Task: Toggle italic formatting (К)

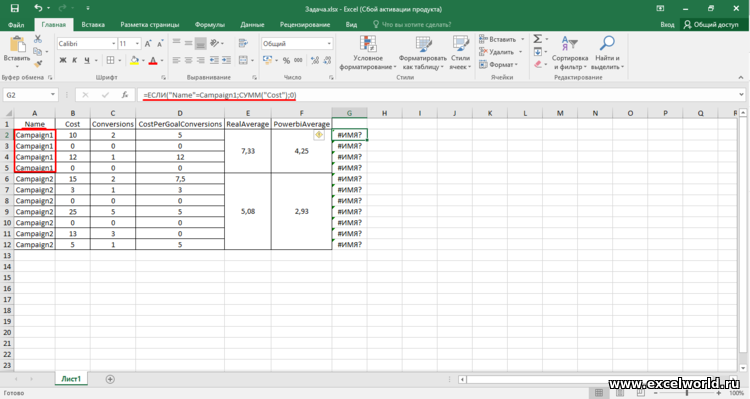Action: pyautogui.click(x=75, y=60)
